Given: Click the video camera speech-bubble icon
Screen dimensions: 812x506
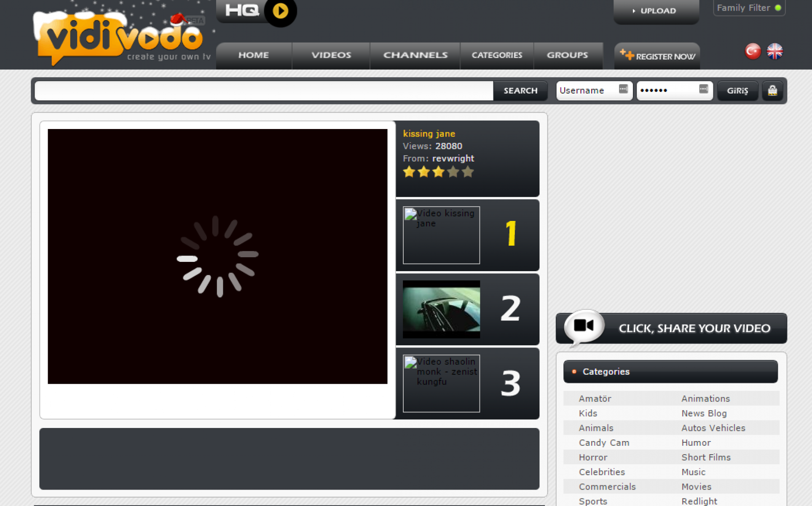Looking at the screenshot, I should pos(584,326).
